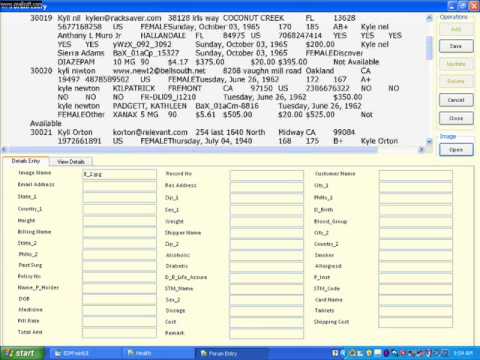Switch to the View Details tab

[71, 162]
